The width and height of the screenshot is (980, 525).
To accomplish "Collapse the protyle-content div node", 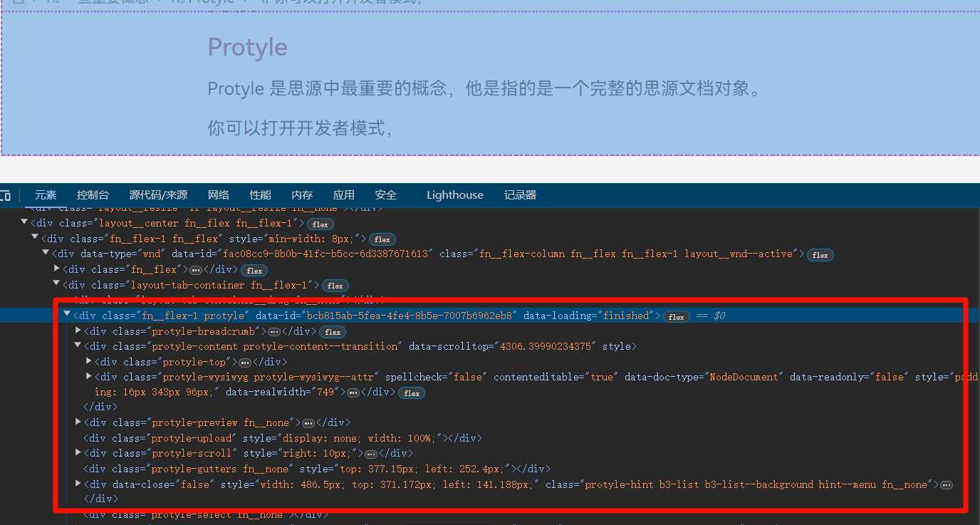I will (78, 345).
